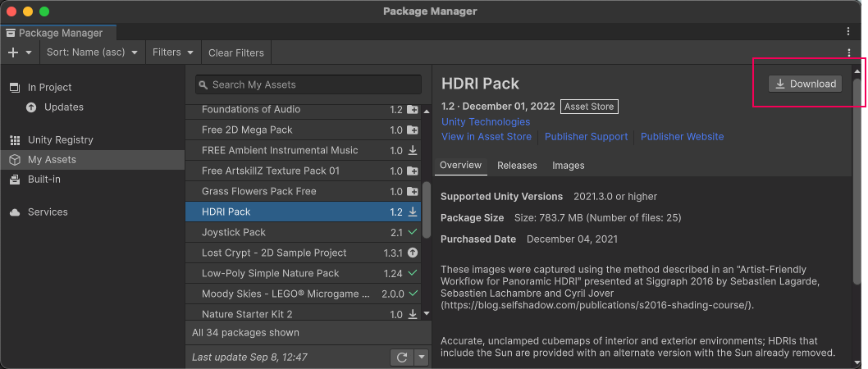
Task: Open the View in Asset Store link
Action: pos(487,137)
